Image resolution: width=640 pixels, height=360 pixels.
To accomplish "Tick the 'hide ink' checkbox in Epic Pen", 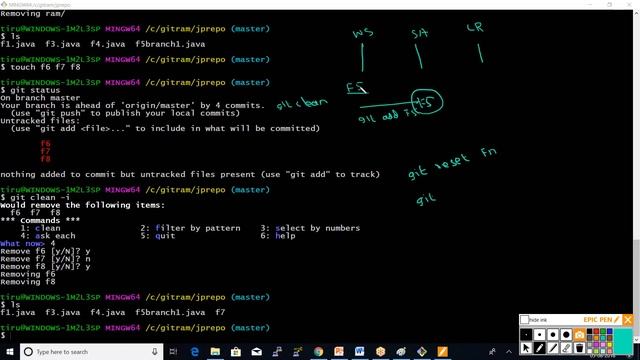I will point(524,320).
